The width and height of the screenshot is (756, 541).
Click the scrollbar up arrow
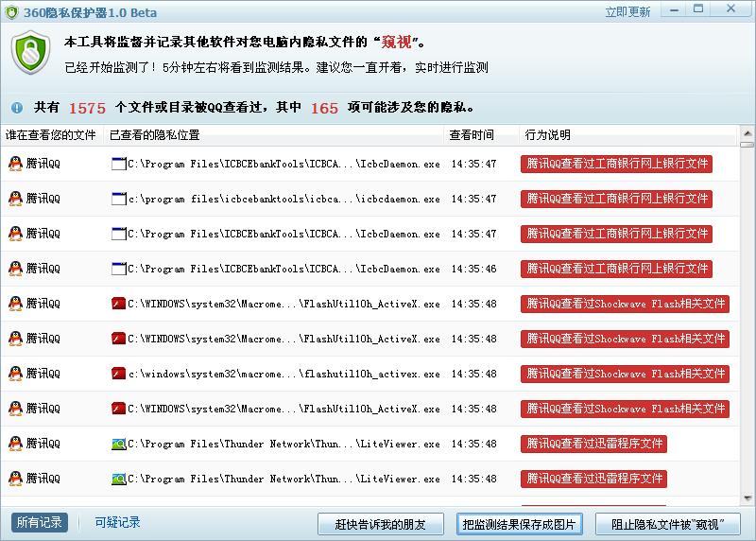click(747, 132)
